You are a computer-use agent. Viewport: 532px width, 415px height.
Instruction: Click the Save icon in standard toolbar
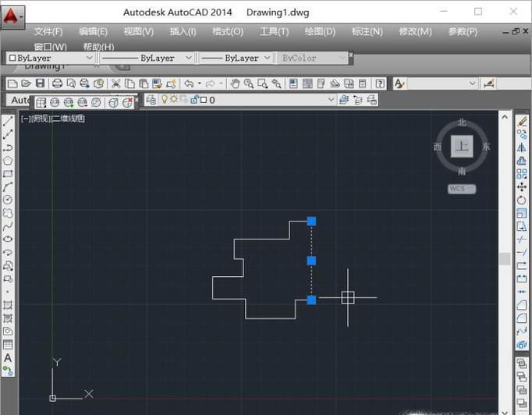click(x=40, y=83)
